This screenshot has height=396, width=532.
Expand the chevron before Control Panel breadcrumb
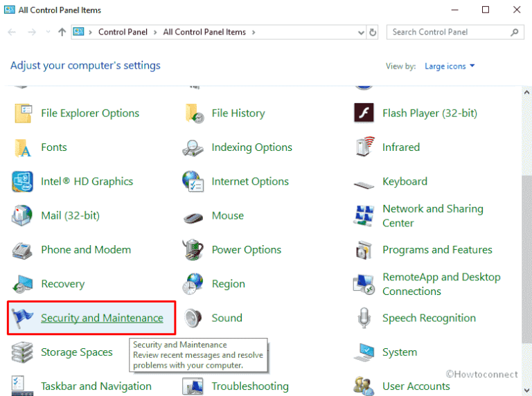90,33
